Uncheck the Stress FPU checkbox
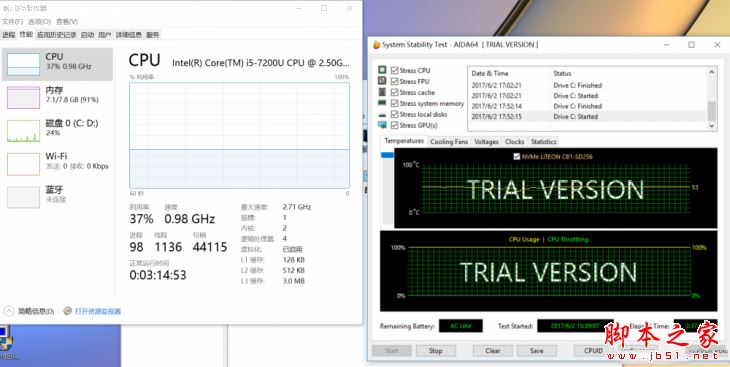The image size is (730, 367). (x=395, y=82)
